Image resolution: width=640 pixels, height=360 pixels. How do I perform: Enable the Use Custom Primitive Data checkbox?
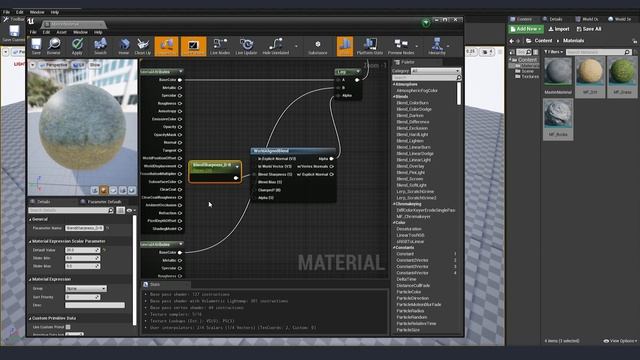click(x=68, y=327)
